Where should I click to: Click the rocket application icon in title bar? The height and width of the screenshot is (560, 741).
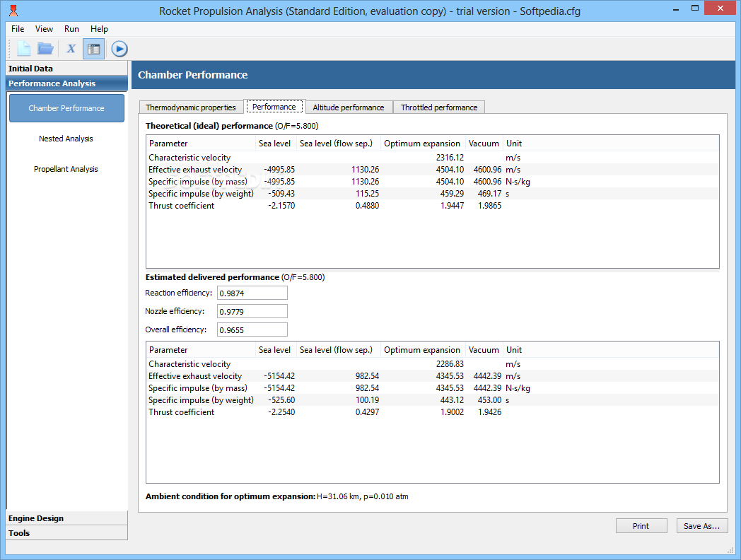tap(13, 11)
